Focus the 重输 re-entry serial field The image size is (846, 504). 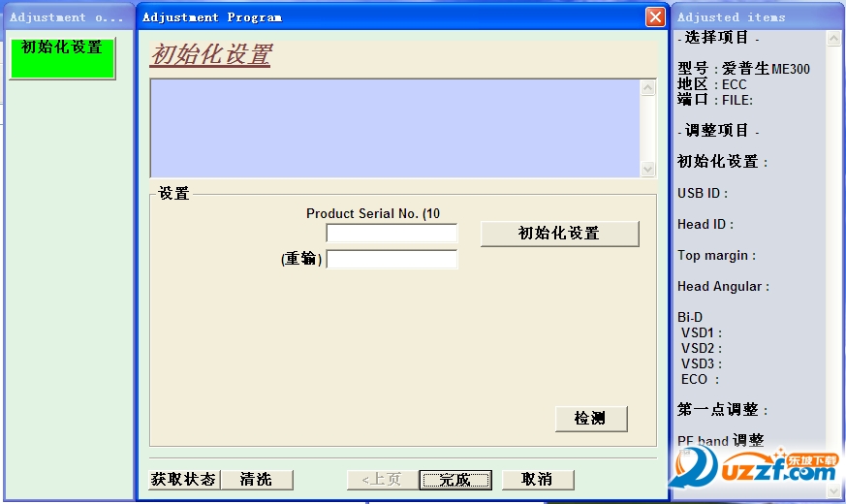coord(392,259)
